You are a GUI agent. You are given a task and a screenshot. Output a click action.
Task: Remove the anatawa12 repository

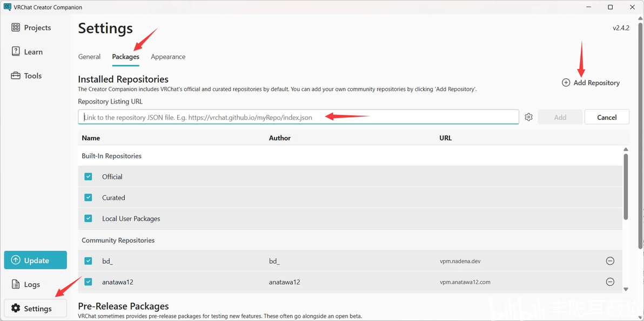pyautogui.click(x=611, y=282)
